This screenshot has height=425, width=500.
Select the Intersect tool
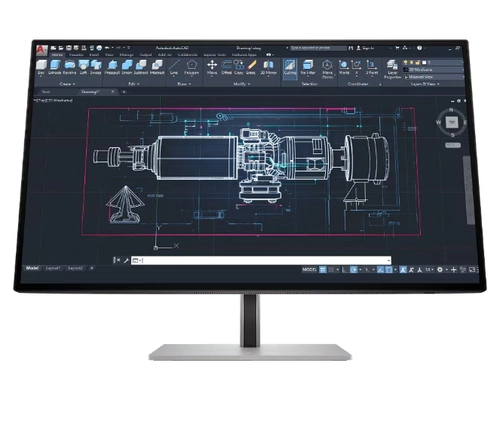point(157,67)
